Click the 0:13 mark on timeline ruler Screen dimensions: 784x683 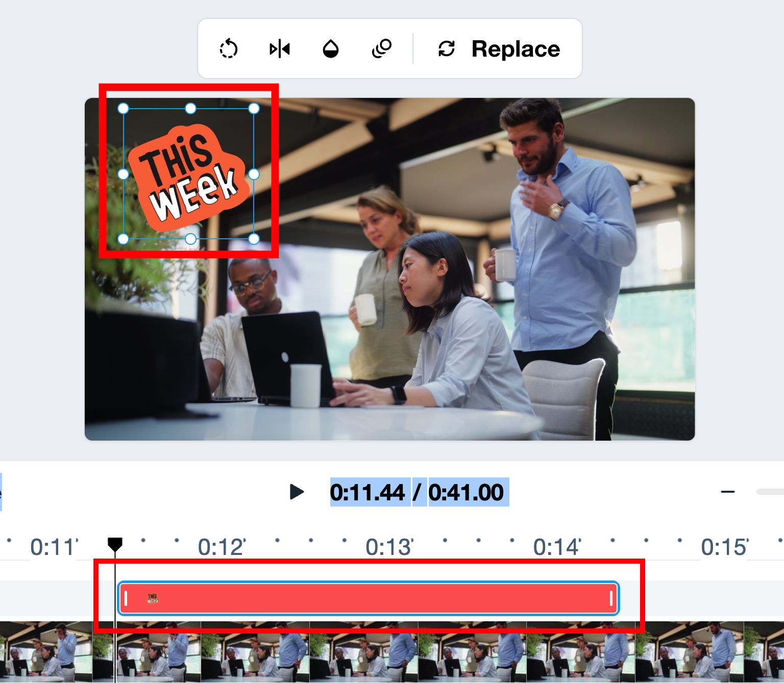(389, 547)
